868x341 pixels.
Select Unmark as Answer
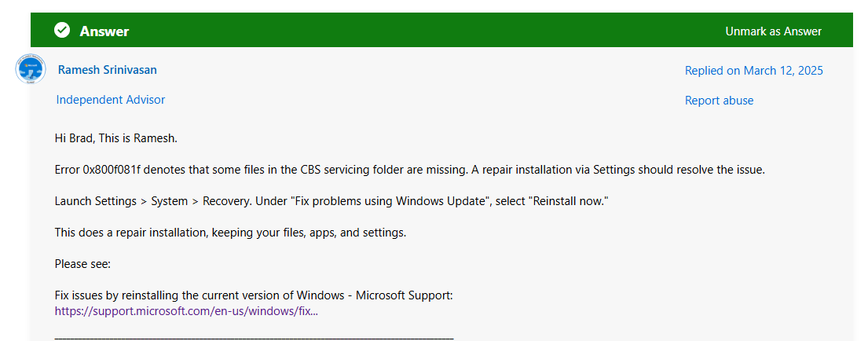click(x=773, y=31)
